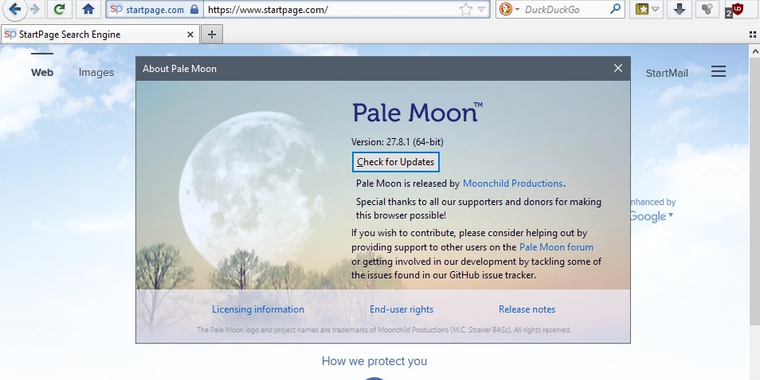
Task: Click into the DuckDuckGo search box
Action: point(565,9)
